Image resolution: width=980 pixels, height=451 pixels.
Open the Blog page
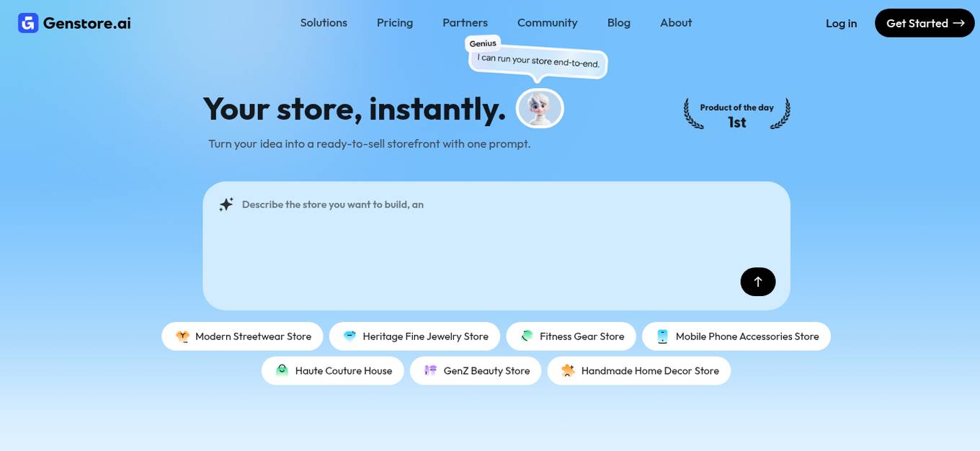[x=618, y=22]
